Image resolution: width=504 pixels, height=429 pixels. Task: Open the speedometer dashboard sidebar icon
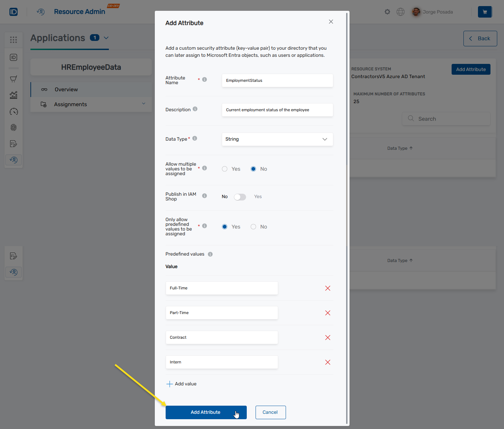coord(14,111)
